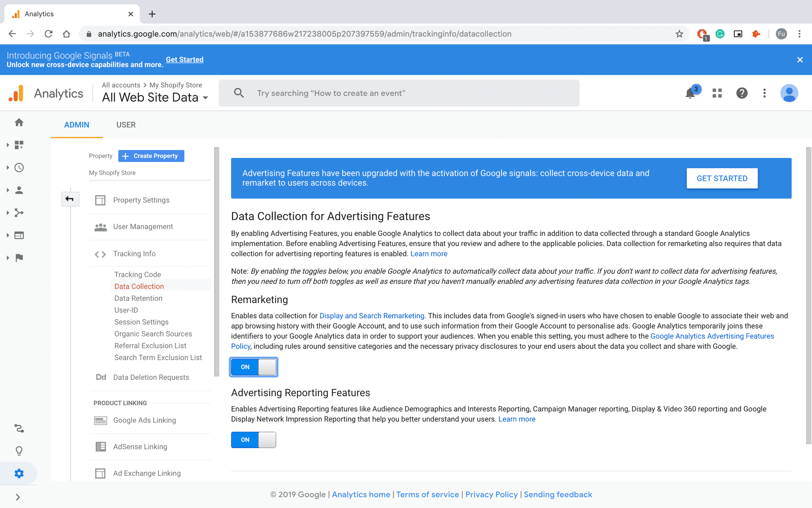The width and height of the screenshot is (812, 508).
Task: Open the Realtime clock icon in sidebar
Action: [19, 167]
